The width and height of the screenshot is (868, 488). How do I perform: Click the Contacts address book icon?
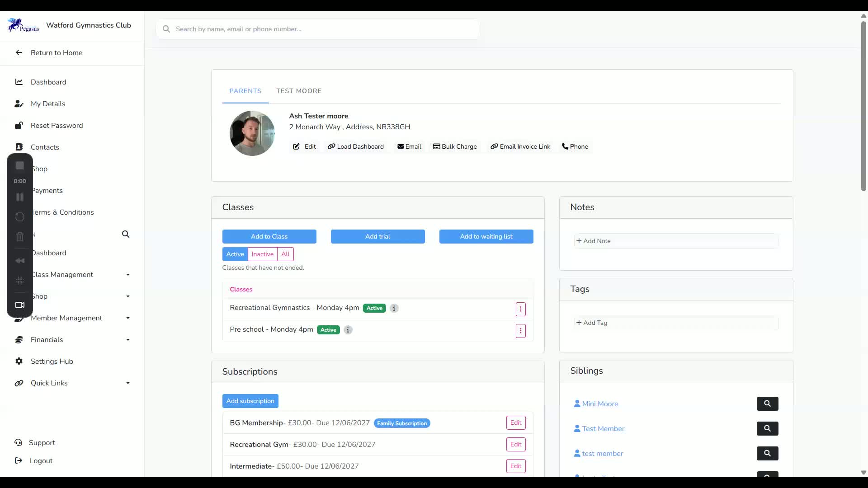pos(19,147)
